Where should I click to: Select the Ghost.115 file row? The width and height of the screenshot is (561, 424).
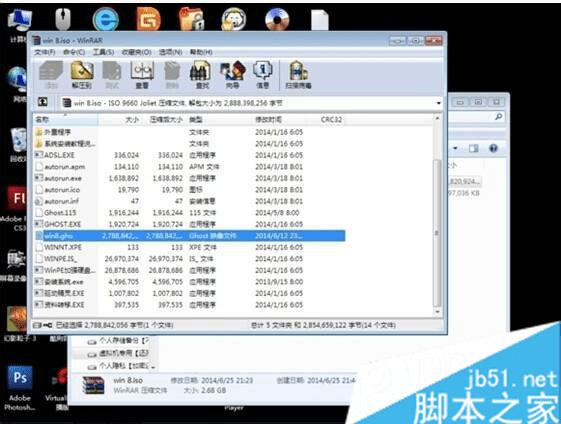coord(190,213)
